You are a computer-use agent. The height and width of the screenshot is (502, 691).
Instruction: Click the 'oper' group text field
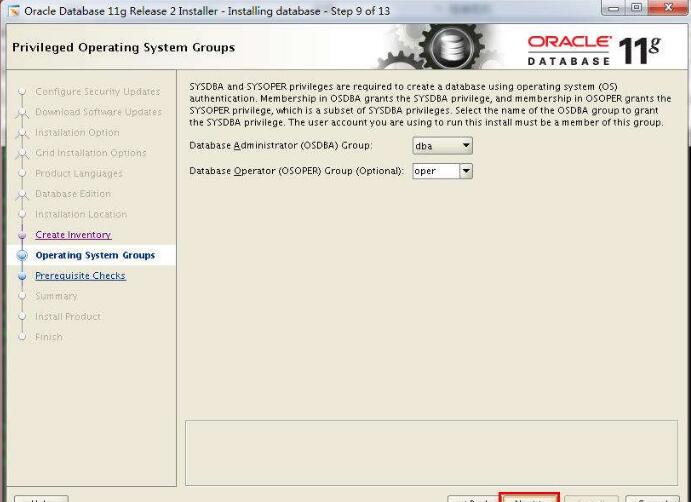[x=436, y=171]
